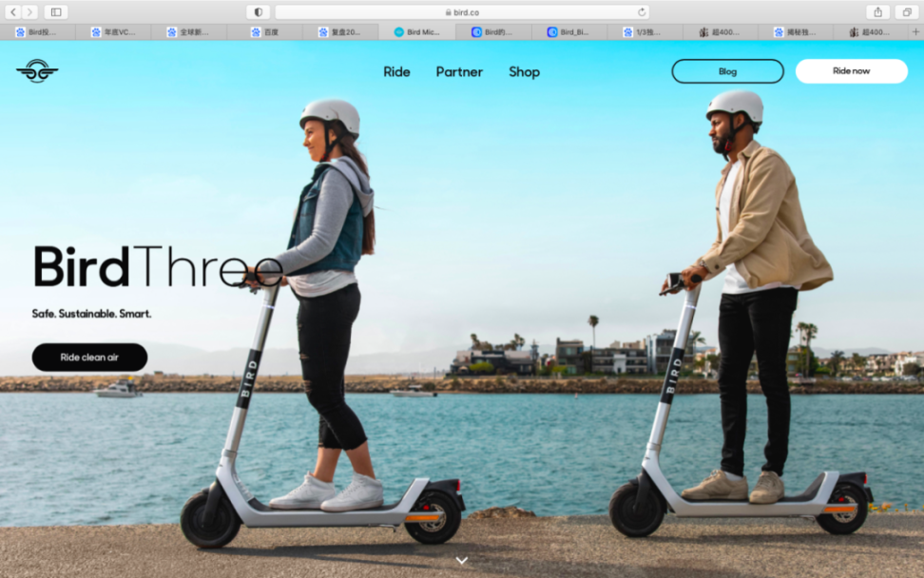This screenshot has height=578, width=924.
Task: Go back using the browser back arrow
Action: coord(13,12)
